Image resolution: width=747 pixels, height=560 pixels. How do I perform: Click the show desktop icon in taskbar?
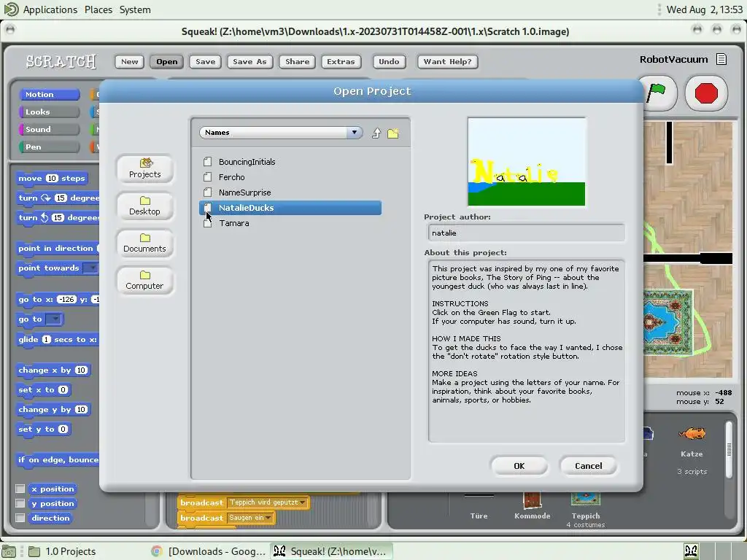pyautogui.click(x=9, y=551)
